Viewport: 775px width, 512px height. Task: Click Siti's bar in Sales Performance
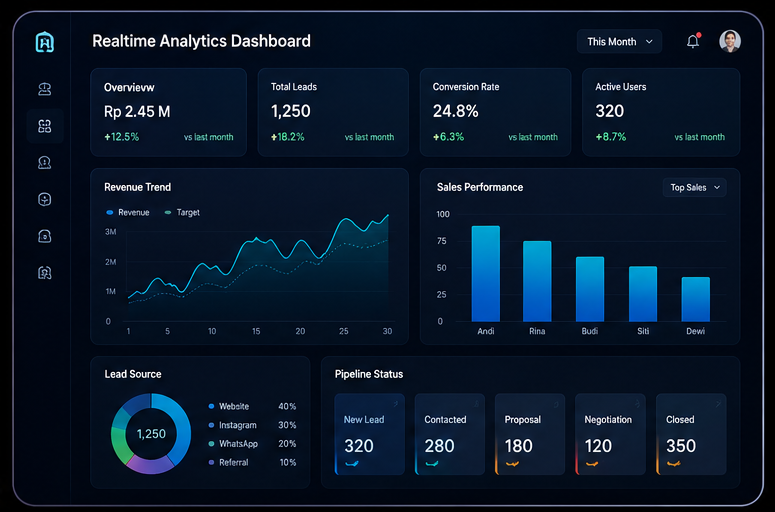pos(643,294)
